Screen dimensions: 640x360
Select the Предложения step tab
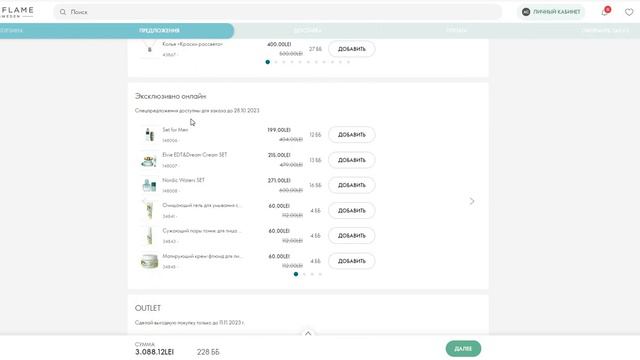pyautogui.click(x=159, y=31)
